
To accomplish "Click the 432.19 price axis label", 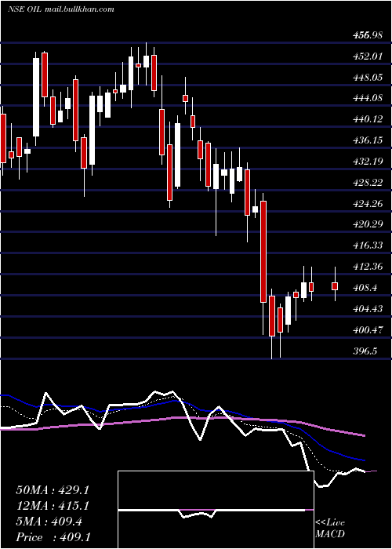I will [x=368, y=162].
